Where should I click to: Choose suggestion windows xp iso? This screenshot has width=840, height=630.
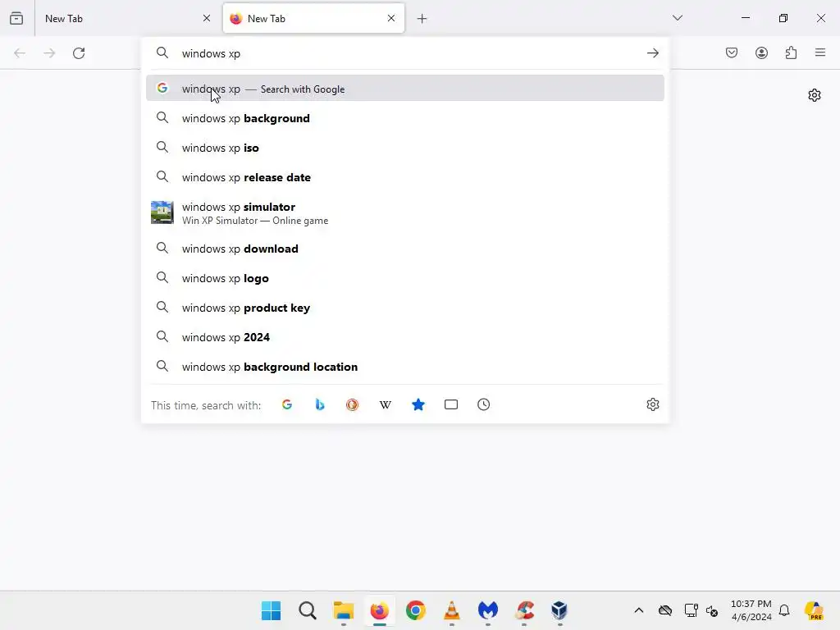click(405, 148)
